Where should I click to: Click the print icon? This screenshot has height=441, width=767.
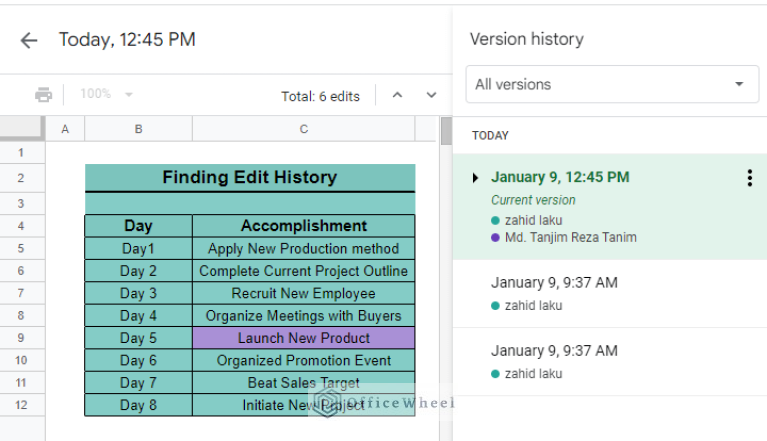point(43,95)
